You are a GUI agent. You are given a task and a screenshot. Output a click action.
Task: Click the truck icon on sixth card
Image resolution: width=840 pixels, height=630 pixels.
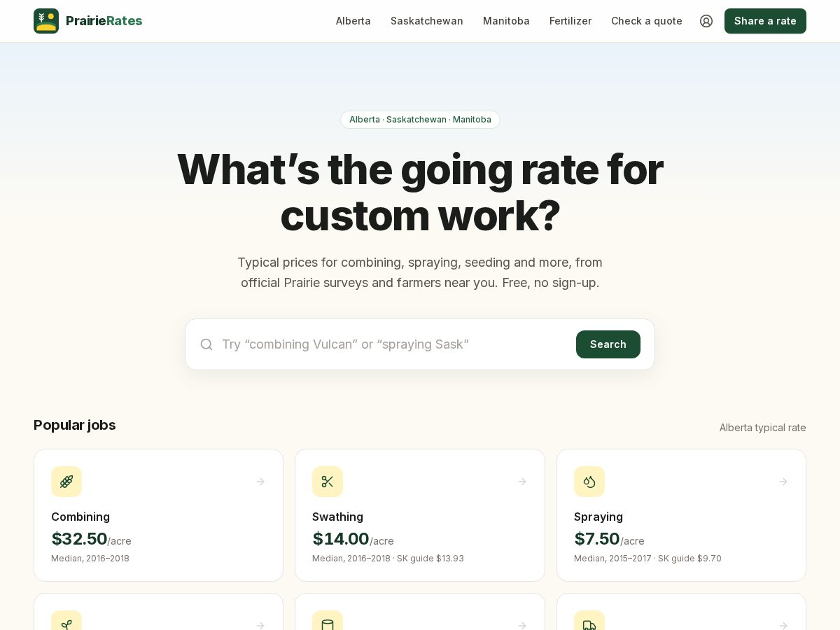(x=589, y=620)
